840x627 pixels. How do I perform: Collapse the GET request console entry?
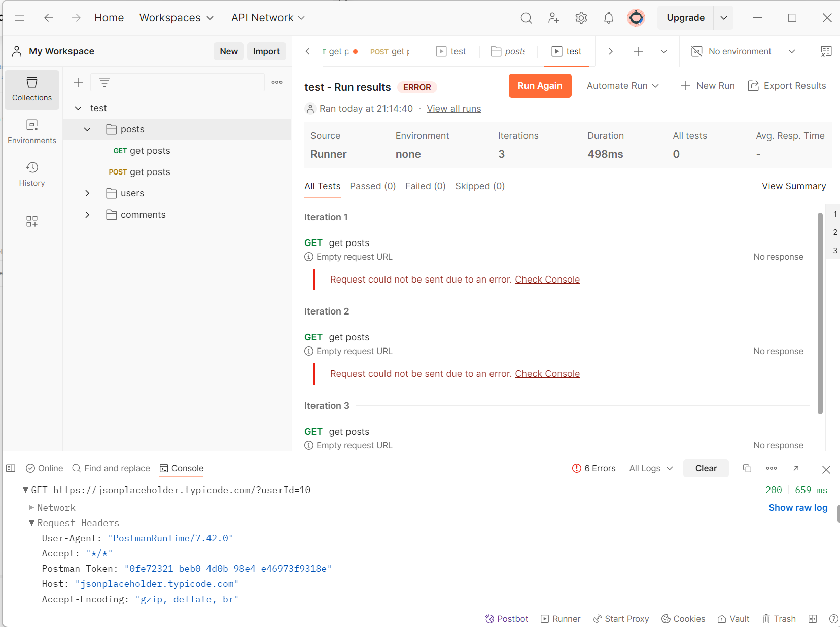[x=25, y=490]
